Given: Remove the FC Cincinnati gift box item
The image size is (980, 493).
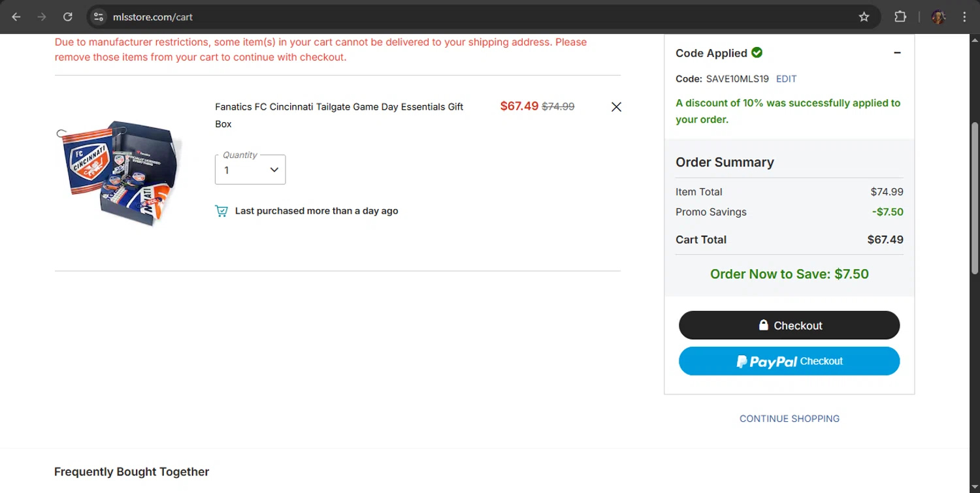Looking at the screenshot, I should tap(616, 107).
